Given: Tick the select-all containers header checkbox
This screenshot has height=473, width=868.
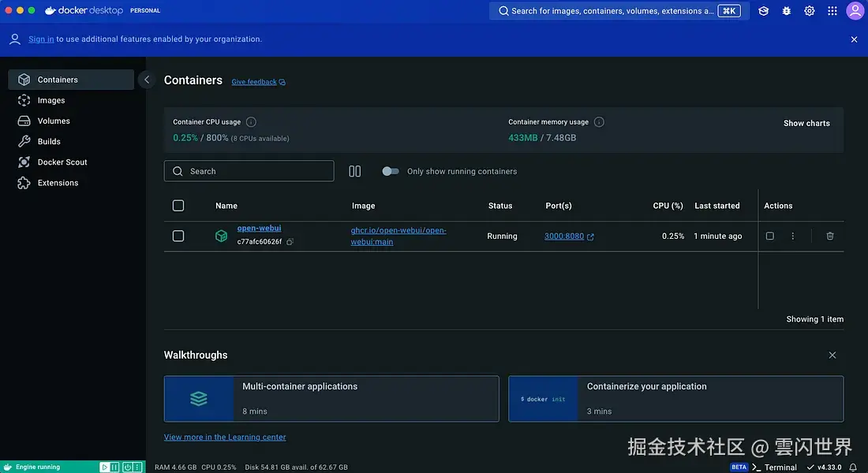Looking at the screenshot, I should (x=178, y=206).
